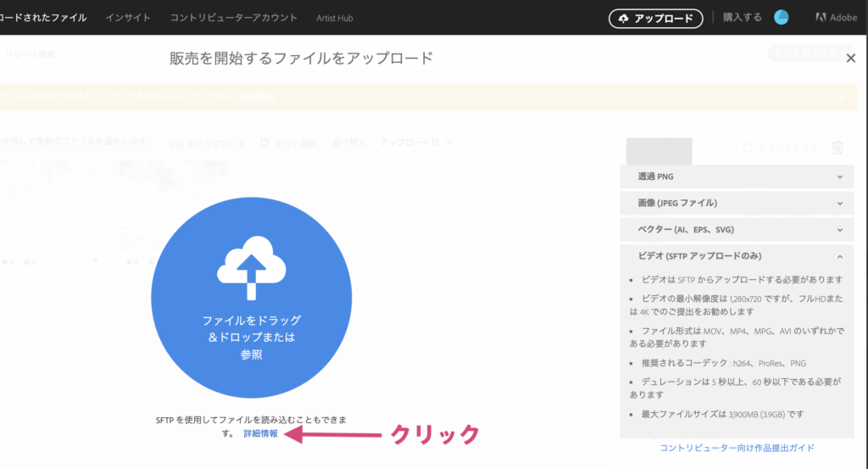Click the 推奨されるコーデック h264 text
868x469 pixels.
[724, 363]
